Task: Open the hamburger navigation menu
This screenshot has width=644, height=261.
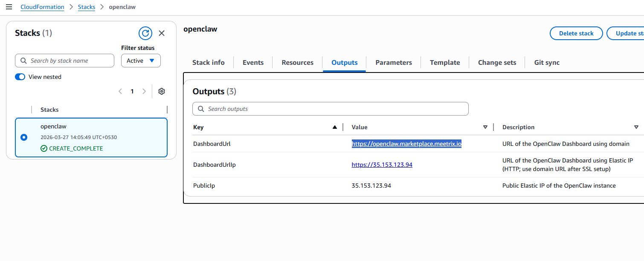Action: [x=9, y=7]
